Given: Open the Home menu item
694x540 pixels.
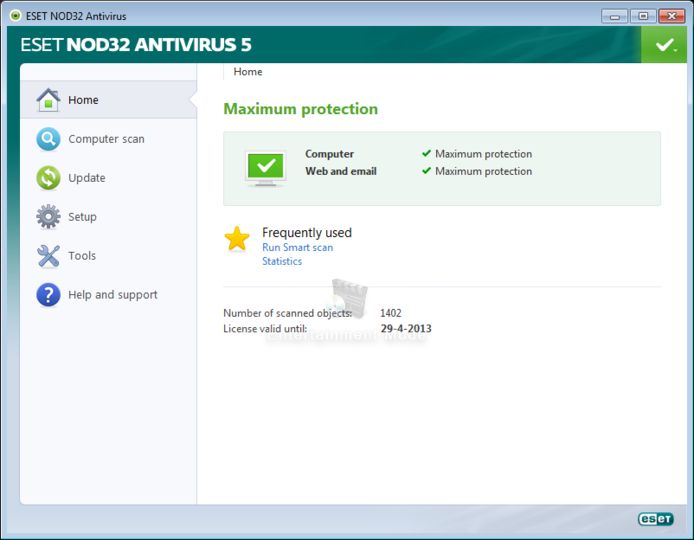Looking at the screenshot, I should (108, 100).
